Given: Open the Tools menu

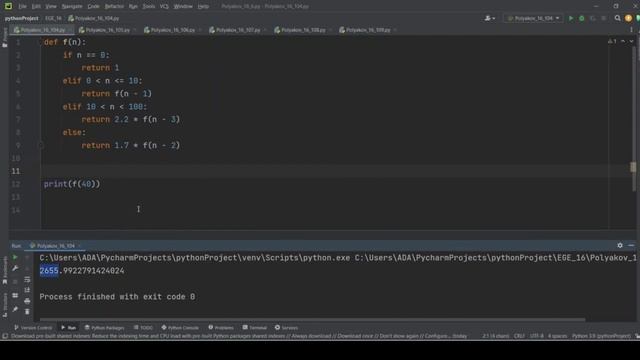Looking at the screenshot, I should point(149,7).
